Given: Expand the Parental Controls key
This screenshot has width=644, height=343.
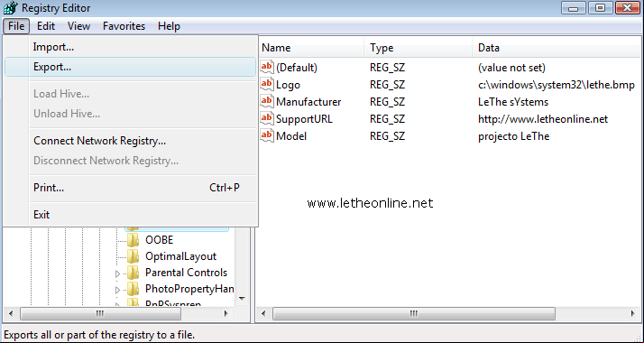Looking at the screenshot, I should [117, 273].
